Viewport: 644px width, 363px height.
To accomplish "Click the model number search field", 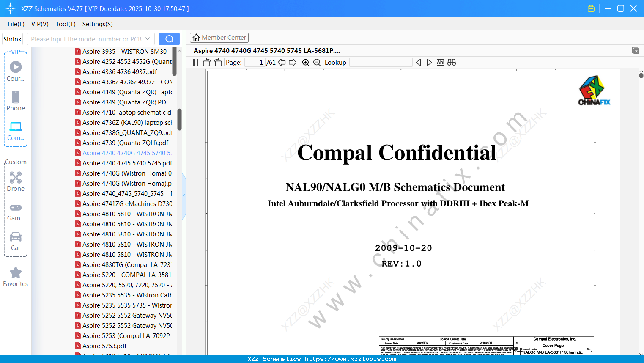I will coord(86,39).
